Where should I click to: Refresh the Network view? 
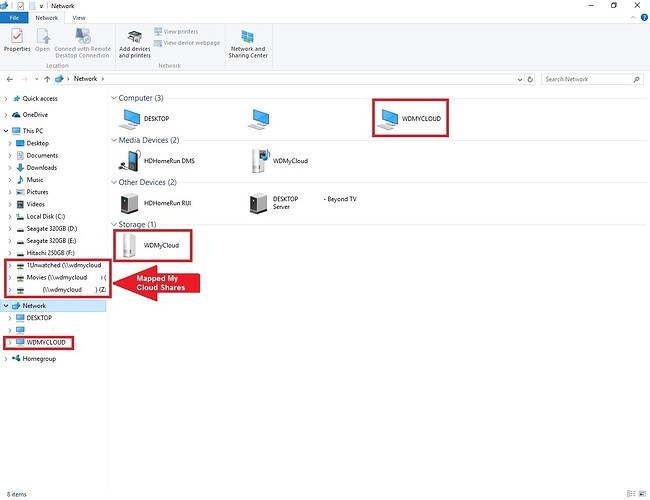tap(530, 79)
